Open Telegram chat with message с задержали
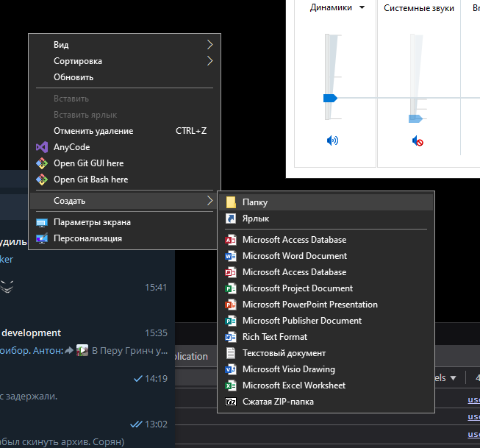The height and width of the screenshot is (448, 480). [87, 388]
